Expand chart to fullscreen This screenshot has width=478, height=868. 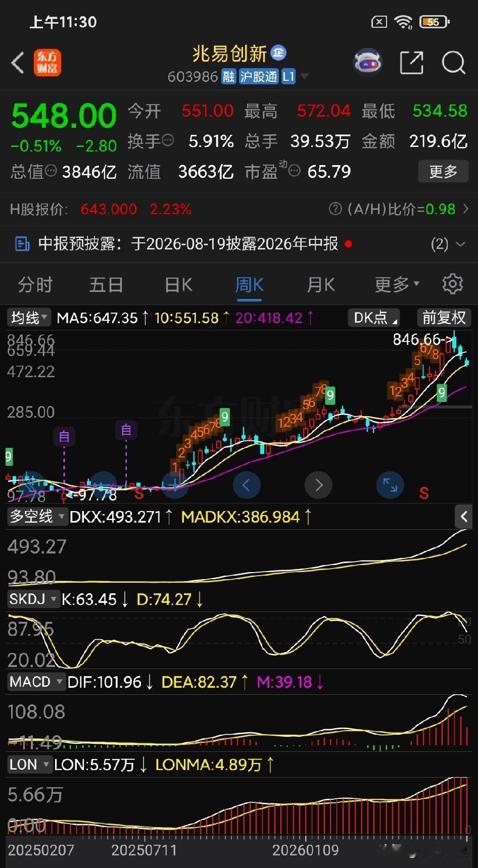click(390, 485)
